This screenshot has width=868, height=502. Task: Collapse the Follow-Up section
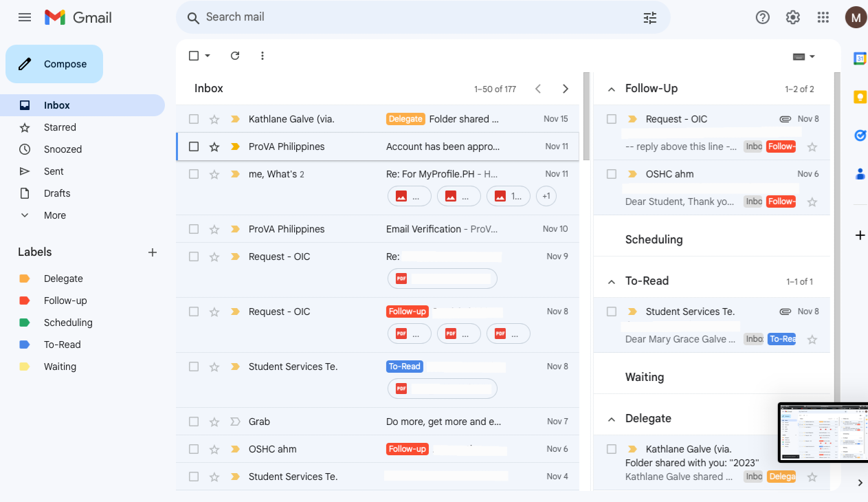coord(611,89)
